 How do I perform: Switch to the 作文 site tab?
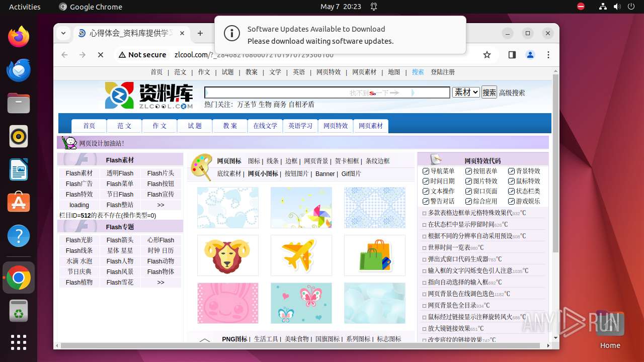point(159,126)
